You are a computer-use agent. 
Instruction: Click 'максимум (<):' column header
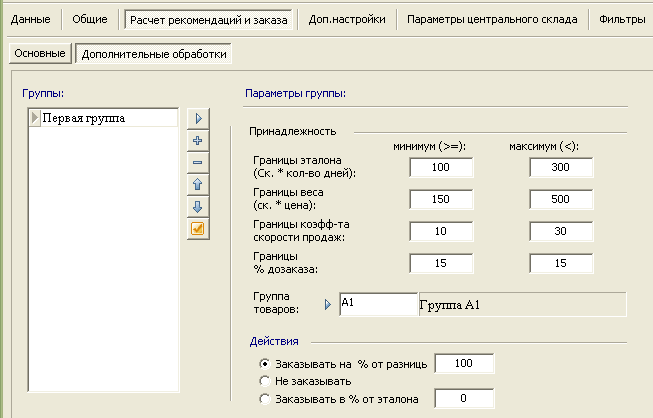(x=544, y=147)
